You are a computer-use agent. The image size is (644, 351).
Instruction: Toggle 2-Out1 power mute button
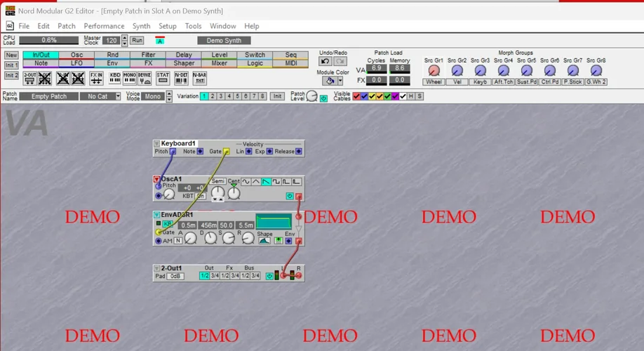click(x=269, y=276)
